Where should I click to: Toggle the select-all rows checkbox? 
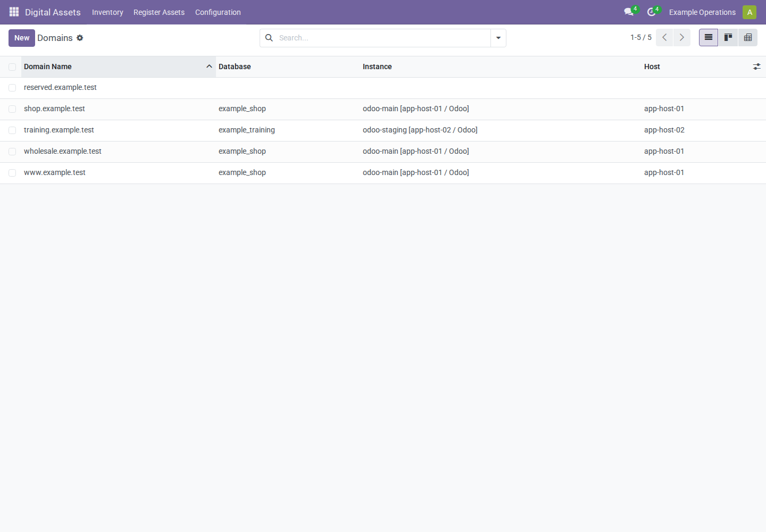(12, 67)
